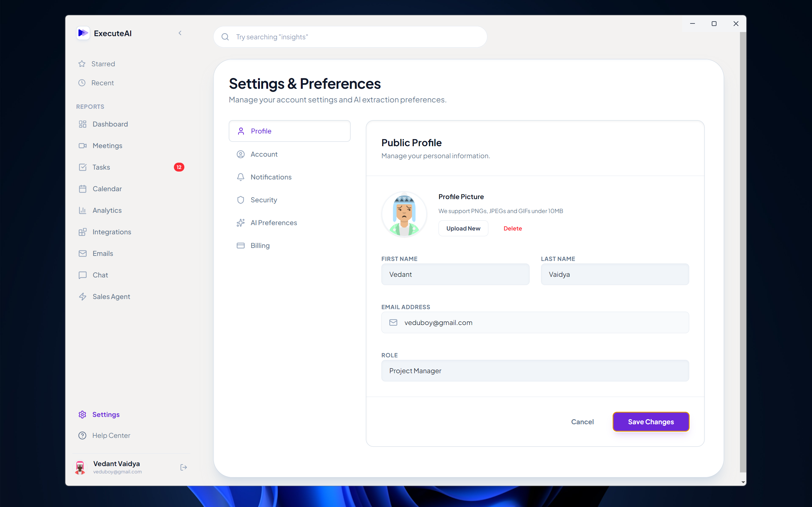Click the search bar field
The height and width of the screenshot is (507, 812).
(350, 37)
